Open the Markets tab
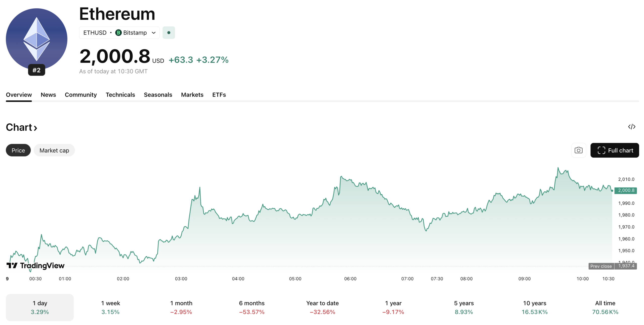Screen dimensions: 644x325 192,95
